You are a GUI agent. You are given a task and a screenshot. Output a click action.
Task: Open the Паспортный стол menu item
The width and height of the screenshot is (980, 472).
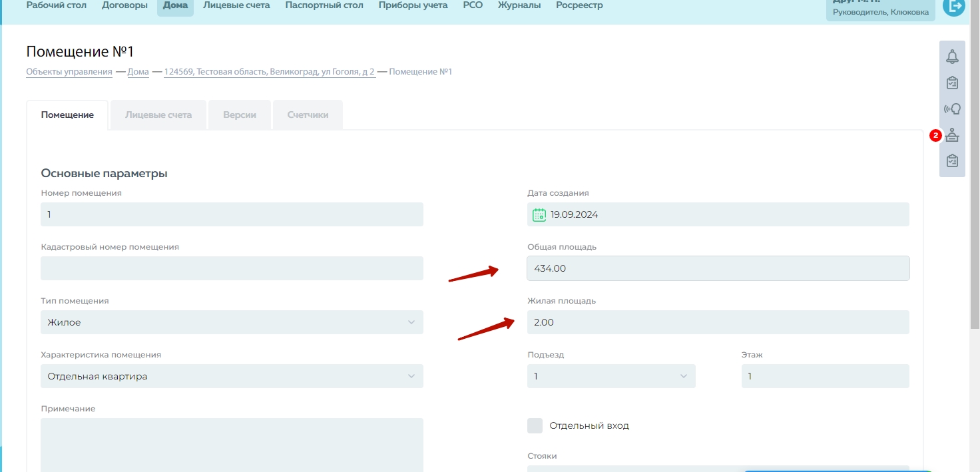tap(324, 5)
